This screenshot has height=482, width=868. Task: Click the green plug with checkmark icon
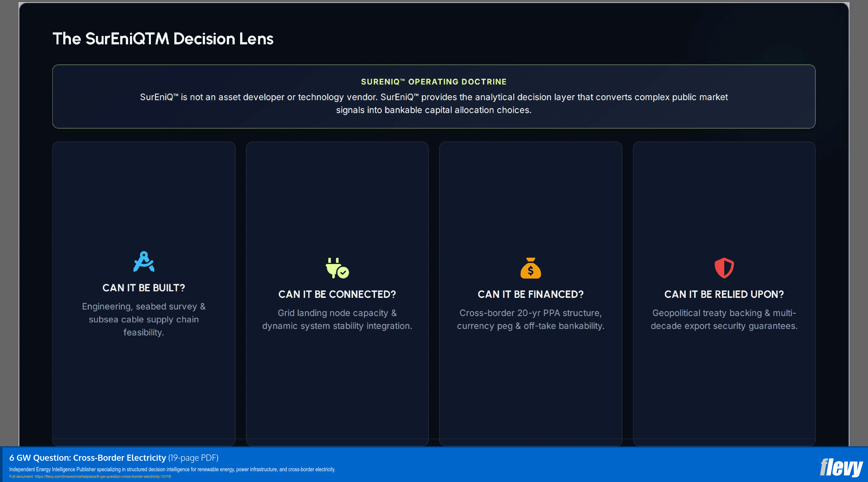coord(337,268)
